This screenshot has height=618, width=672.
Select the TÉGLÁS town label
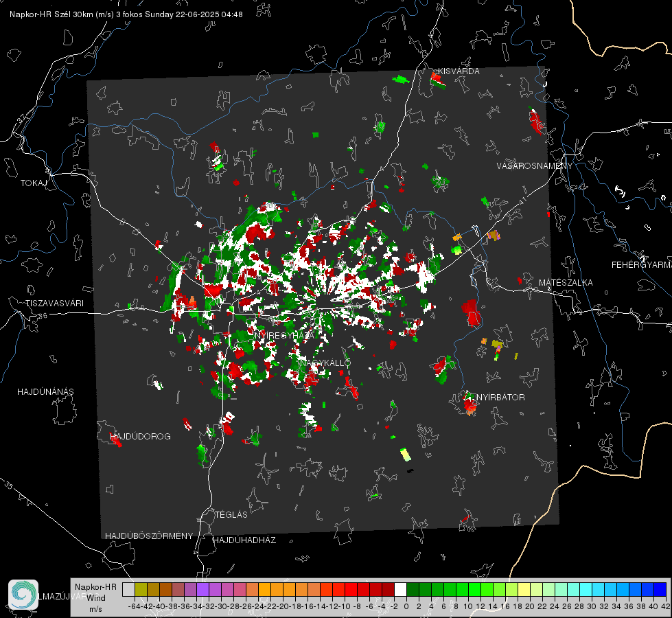[231, 515]
